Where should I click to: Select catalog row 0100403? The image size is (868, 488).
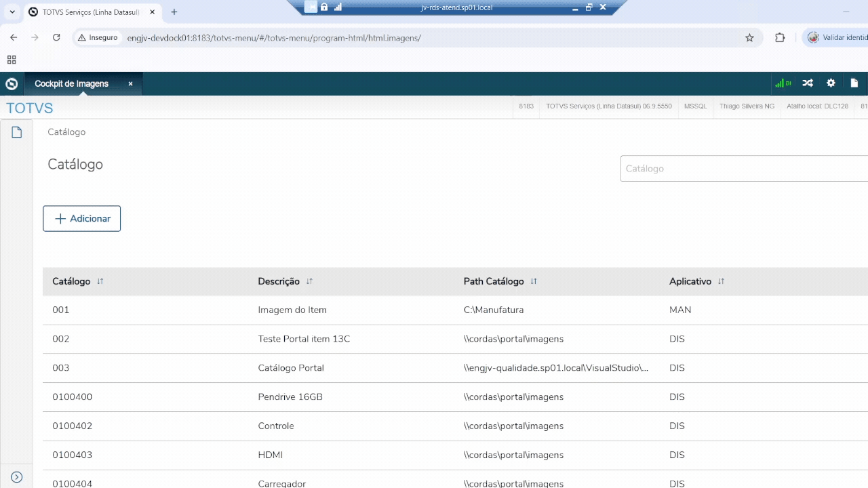tap(455, 455)
